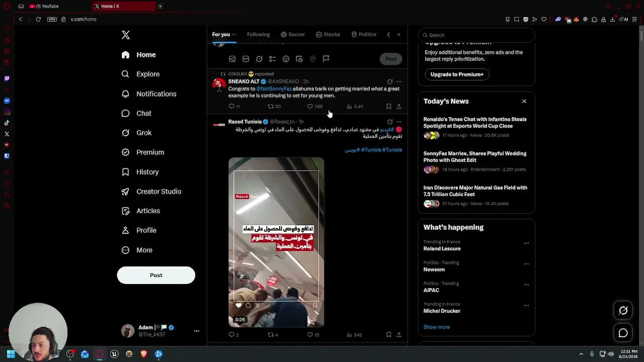Viewport: 644px width, 362px height.
Task: Click the Upgrade to Premium+ button
Action: coord(457,74)
